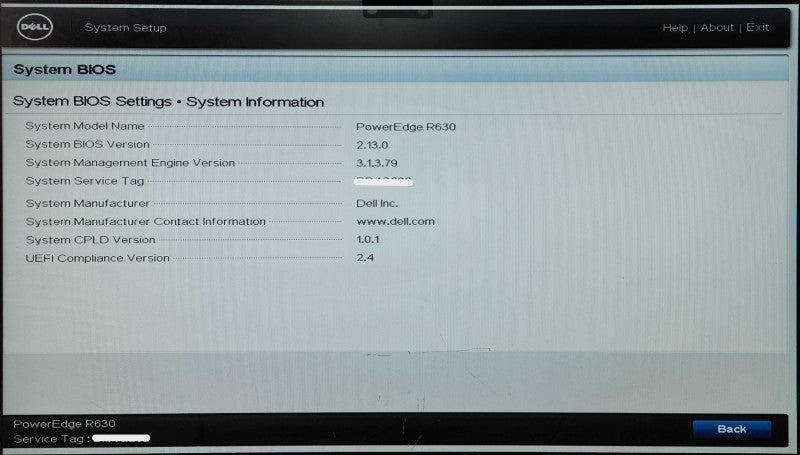Select CPLD version value 1.0.1

368,239
